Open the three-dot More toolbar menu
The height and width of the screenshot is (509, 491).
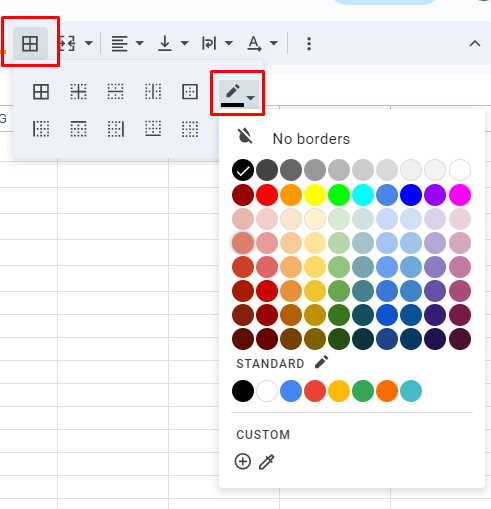click(x=309, y=44)
